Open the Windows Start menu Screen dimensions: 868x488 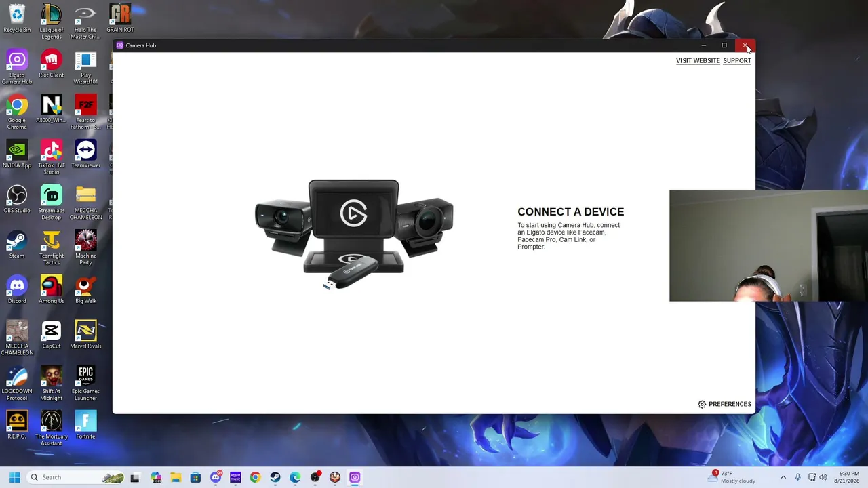(14, 477)
